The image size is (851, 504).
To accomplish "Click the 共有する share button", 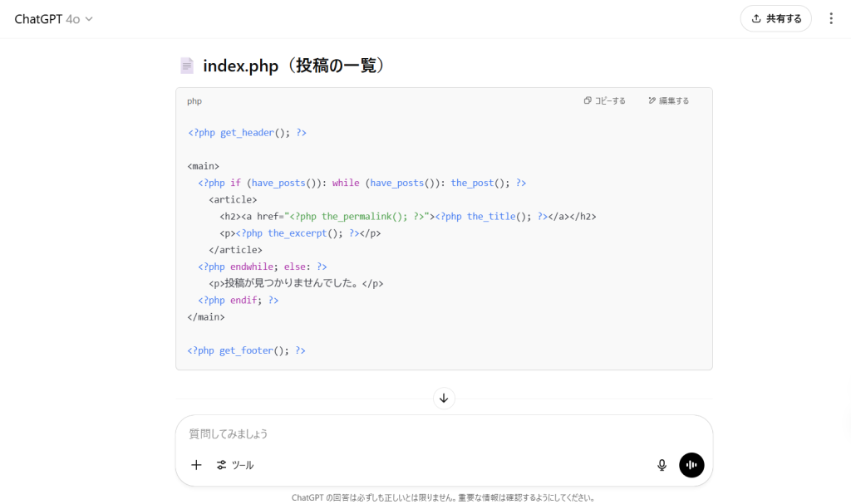I will coord(775,18).
